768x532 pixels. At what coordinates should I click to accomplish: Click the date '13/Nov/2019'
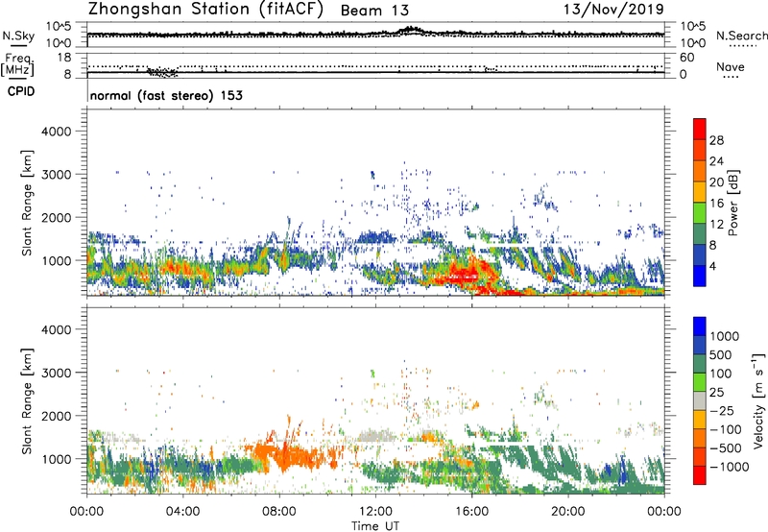click(x=613, y=9)
